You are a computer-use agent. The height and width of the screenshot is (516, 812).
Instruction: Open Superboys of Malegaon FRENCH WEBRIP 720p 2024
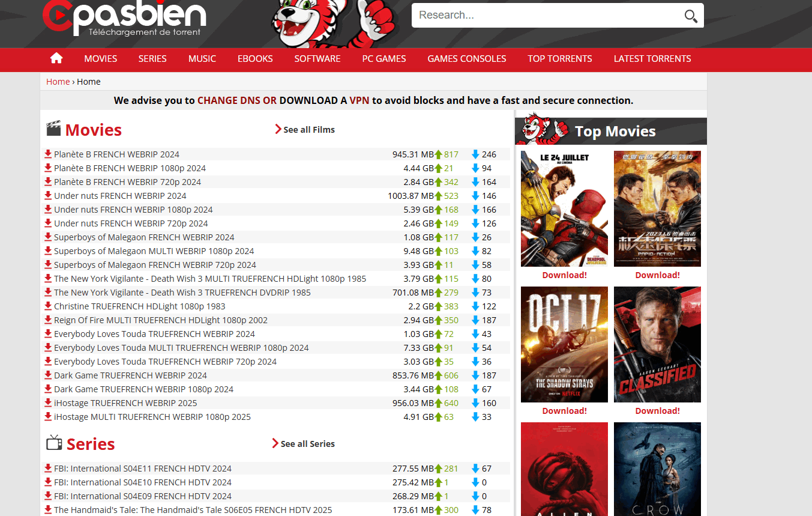pos(155,265)
